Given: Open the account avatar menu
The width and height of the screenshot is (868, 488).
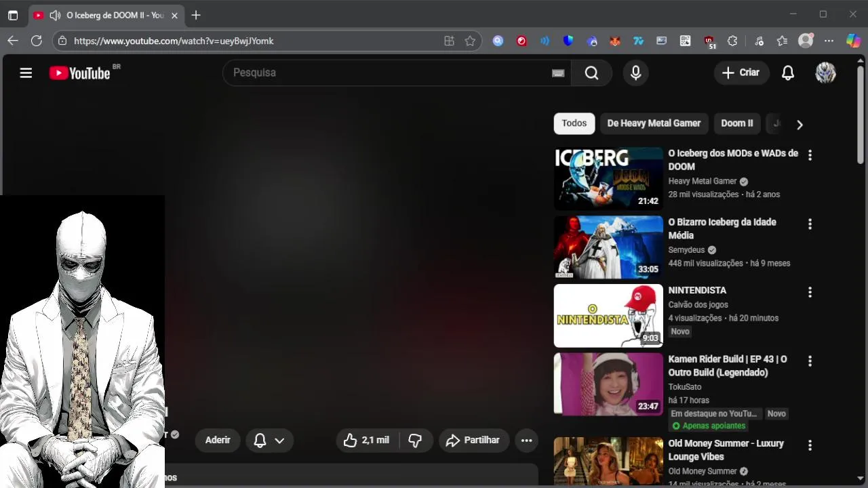Looking at the screenshot, I should 825,73.
